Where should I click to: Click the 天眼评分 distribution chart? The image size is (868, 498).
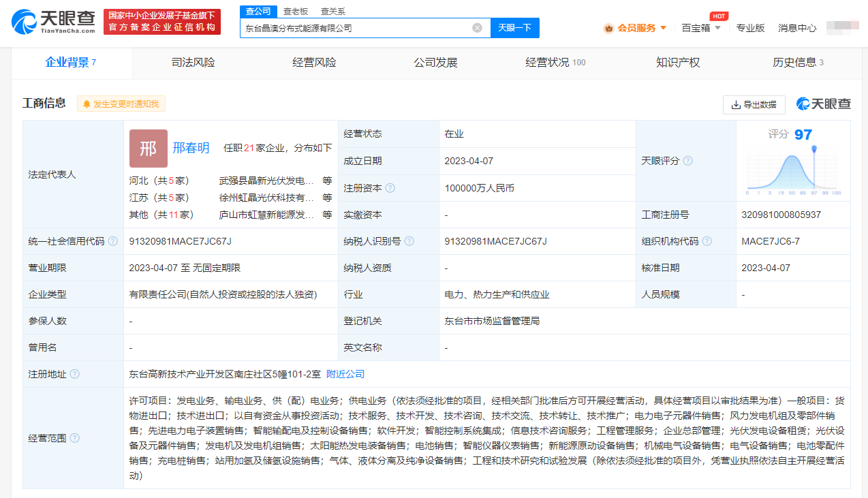click(793, 171)
